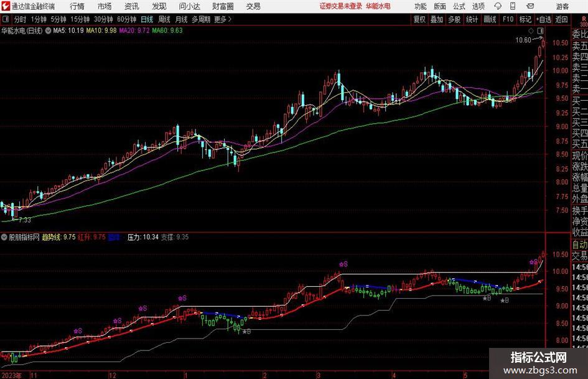This screenshot has width=588, height=379.
Task: Click the 画线 drawing tools button
Action: click(x=490, y=19)
